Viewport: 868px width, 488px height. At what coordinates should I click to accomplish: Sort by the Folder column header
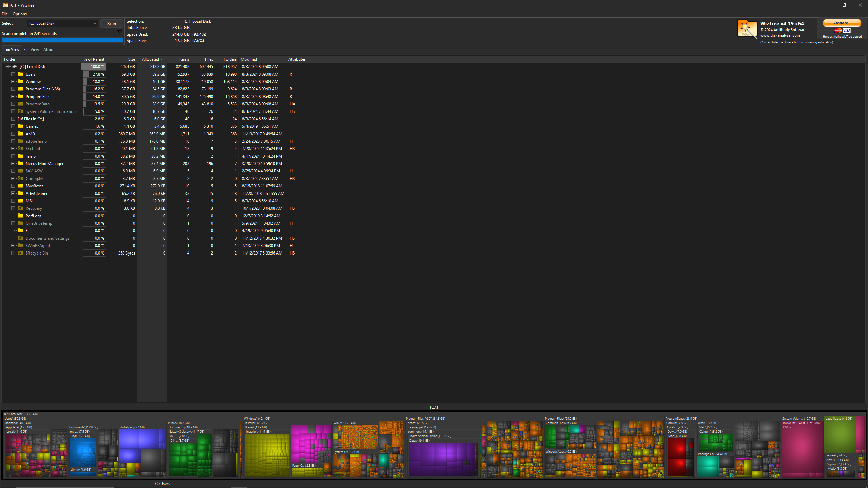[41, 59]
